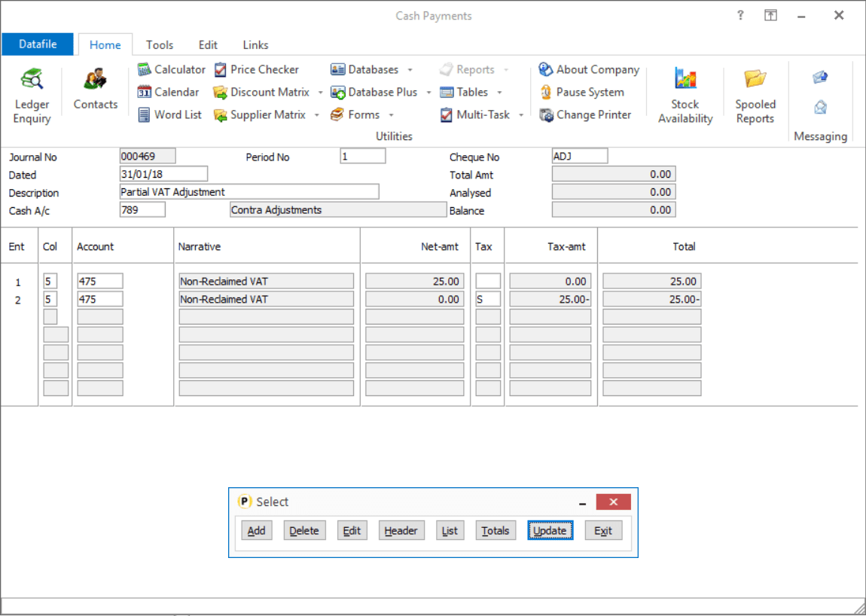Expand the Tables dropdown arrow
The image size is (866, 616).
pos(499,93)
